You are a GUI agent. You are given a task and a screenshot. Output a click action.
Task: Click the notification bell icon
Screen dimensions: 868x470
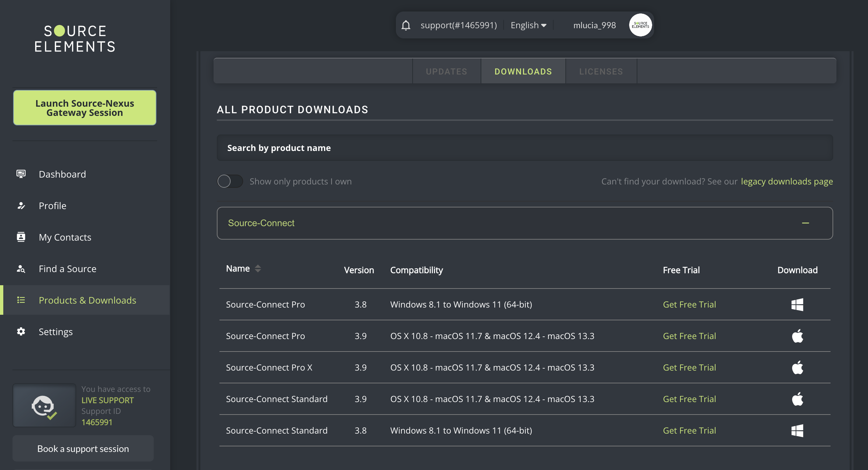[x=406, y=25]
